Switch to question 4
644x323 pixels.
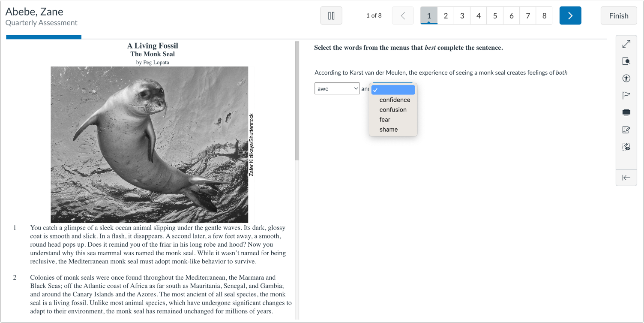click(x=478, y=15)
